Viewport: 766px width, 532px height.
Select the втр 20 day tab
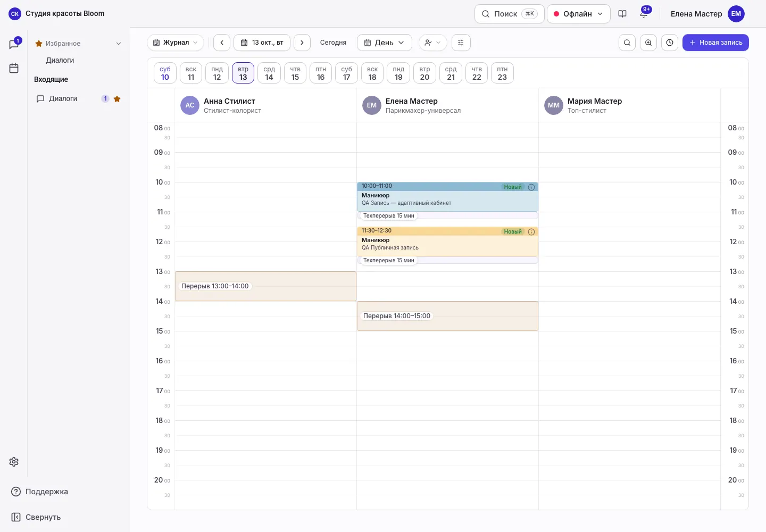424,73
